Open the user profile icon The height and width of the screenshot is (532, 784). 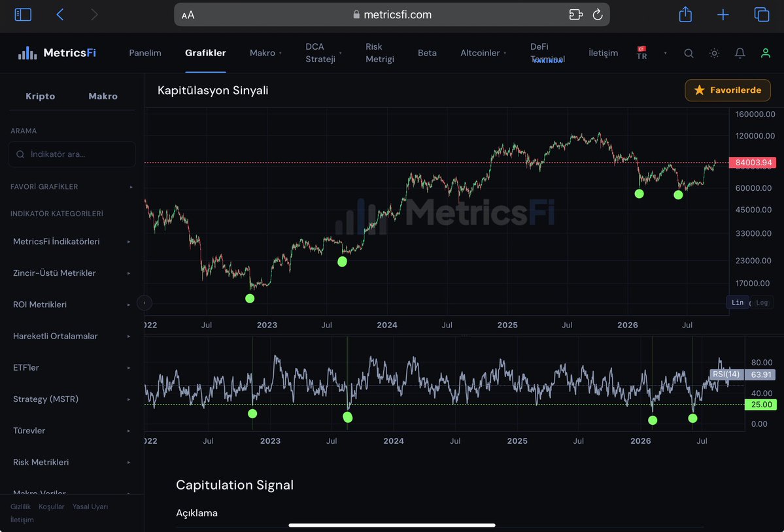click(x=766, y=53)
